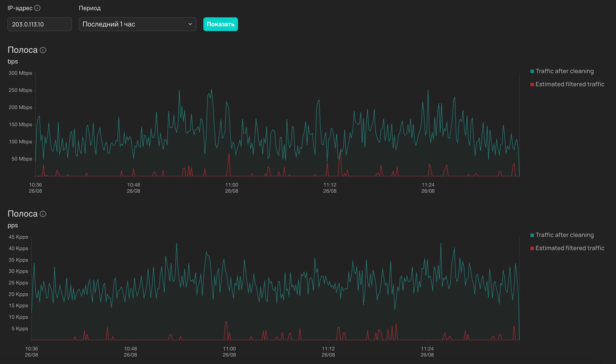Screen dimensions: 616x364
Task: Click the '100 Mbps' axis label
Action: pyautogui.click(x=20, y=142)
